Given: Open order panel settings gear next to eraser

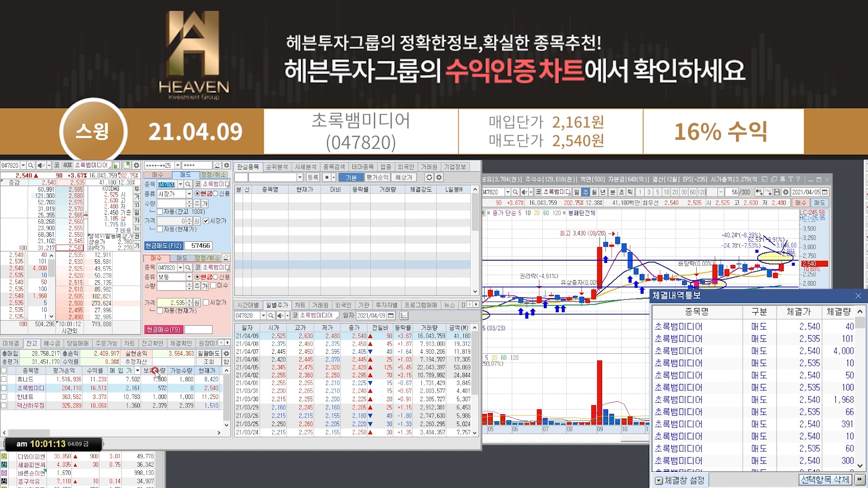Looking at the screenshot, I should [227, 165].
